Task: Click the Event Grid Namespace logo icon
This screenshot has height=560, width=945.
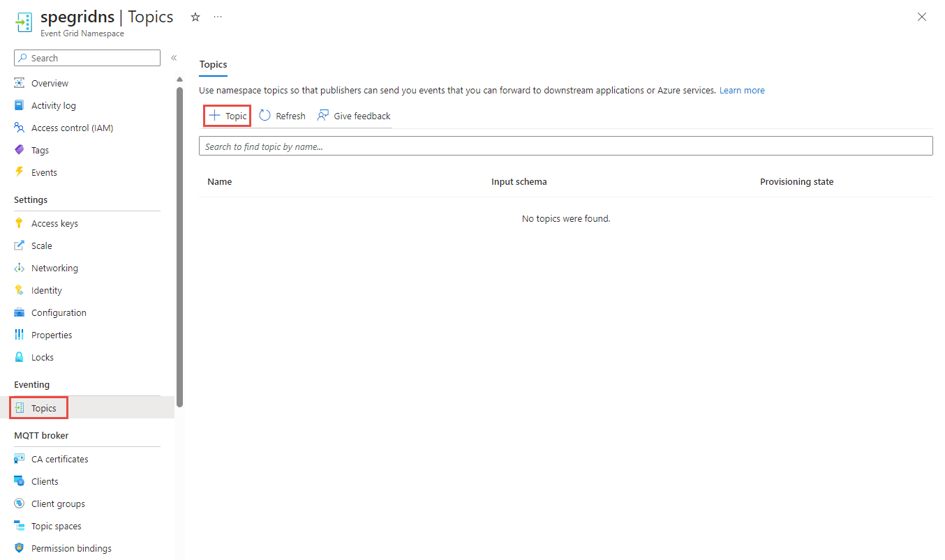Action: click(24, 22)
